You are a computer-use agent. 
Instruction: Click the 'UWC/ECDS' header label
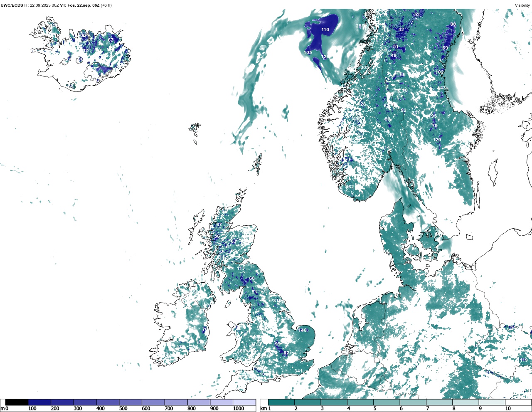point(12,5)
